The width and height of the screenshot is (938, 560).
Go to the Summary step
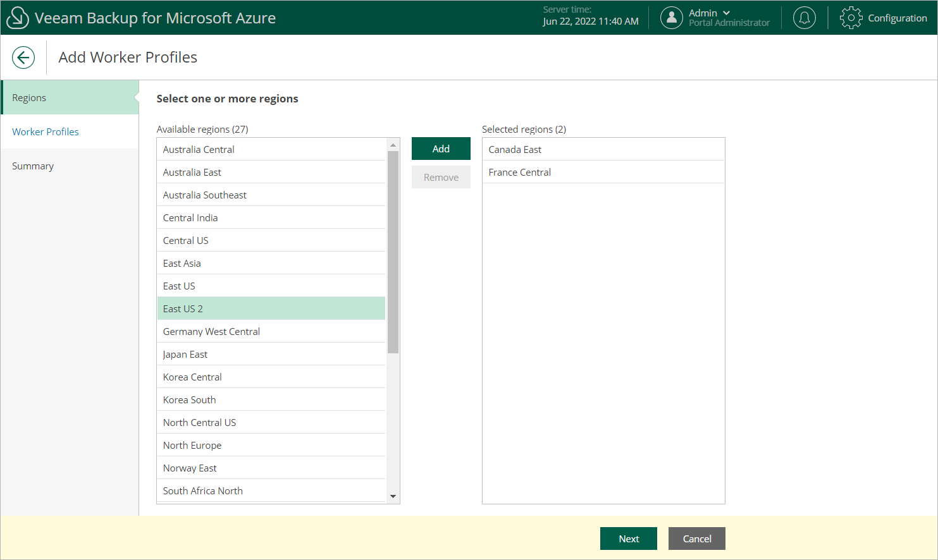coord(33,166)
